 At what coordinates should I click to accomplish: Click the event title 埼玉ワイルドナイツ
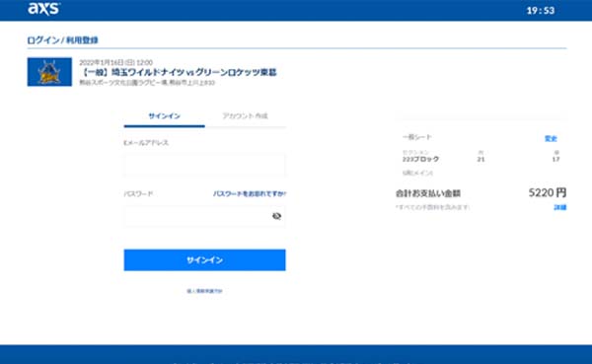[179, 72]
